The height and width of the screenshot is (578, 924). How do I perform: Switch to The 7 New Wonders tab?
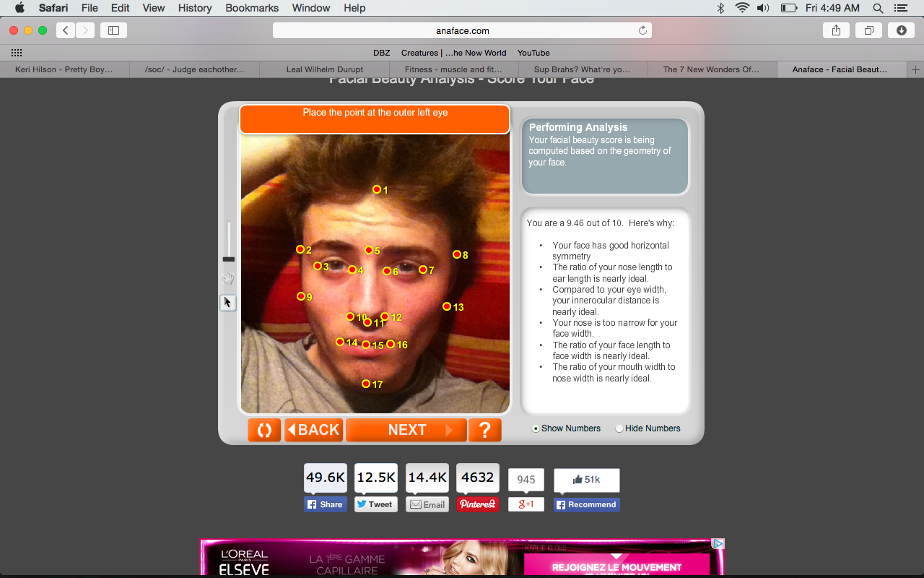[711, 69]
